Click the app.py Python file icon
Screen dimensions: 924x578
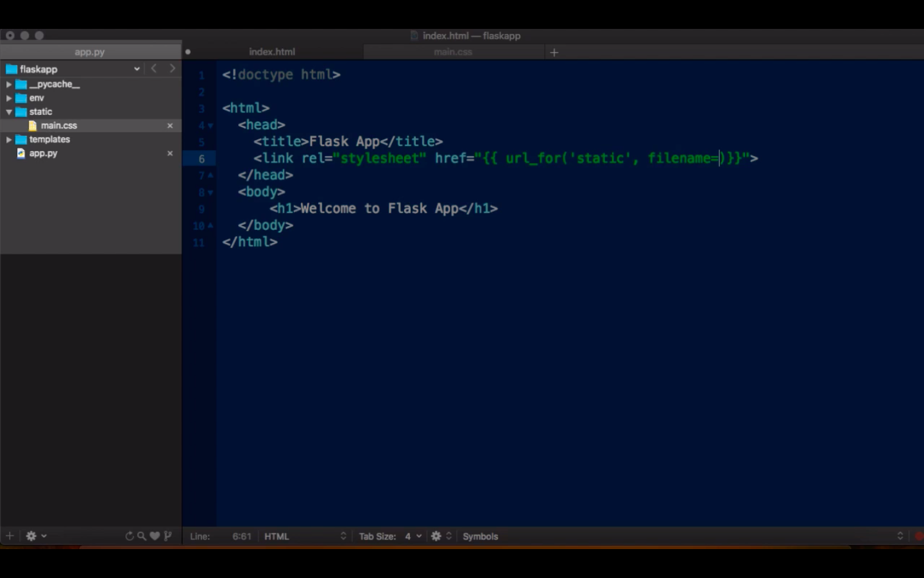pyautogui.click(x=21, y=153)
